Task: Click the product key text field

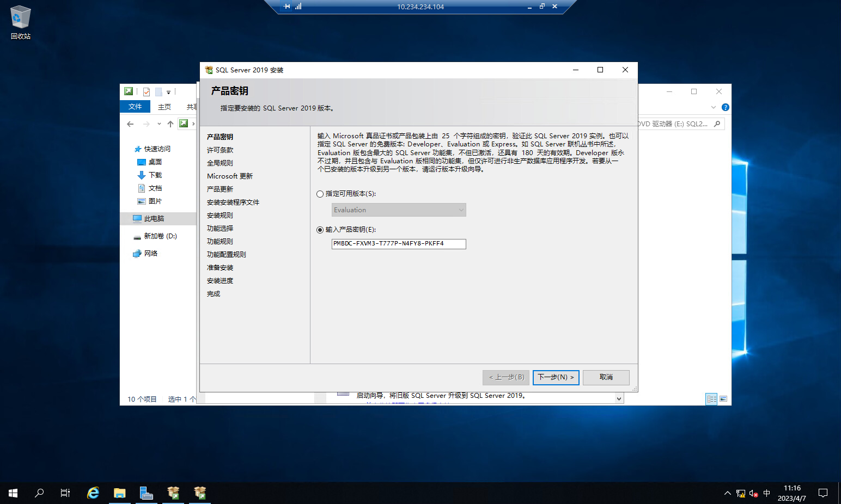Action: (399, 244)
